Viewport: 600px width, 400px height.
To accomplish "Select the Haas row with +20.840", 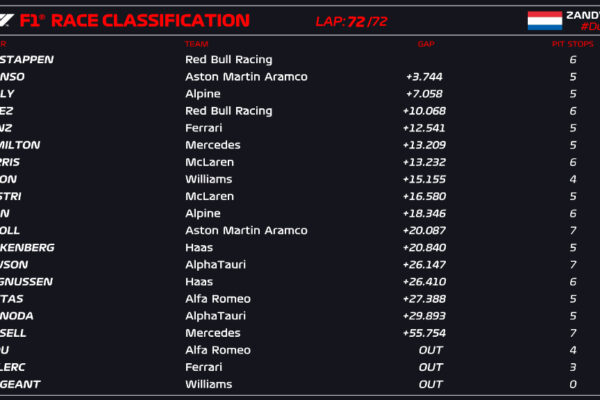I will (300, 248).
